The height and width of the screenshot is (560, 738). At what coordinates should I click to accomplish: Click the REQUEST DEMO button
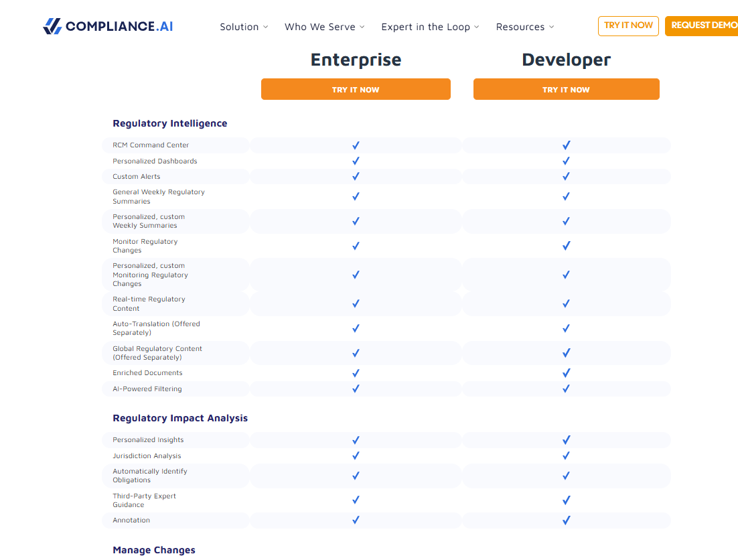[702, 26]
